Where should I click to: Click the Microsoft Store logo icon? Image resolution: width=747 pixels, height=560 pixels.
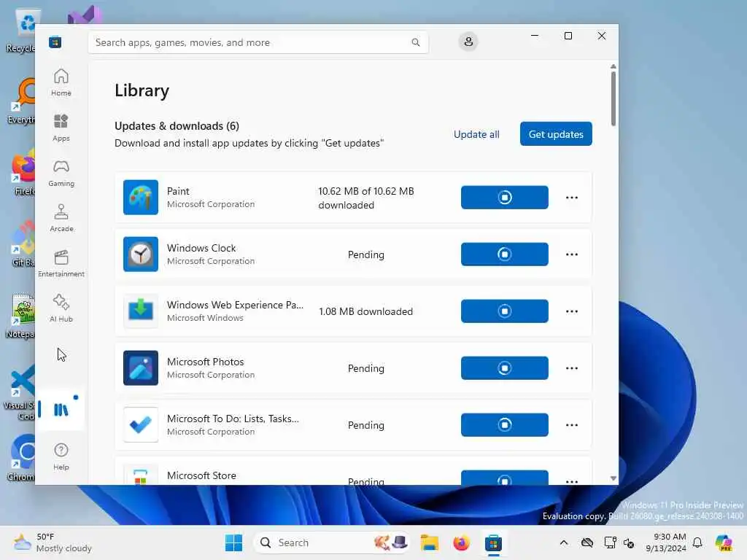(55, 42)
